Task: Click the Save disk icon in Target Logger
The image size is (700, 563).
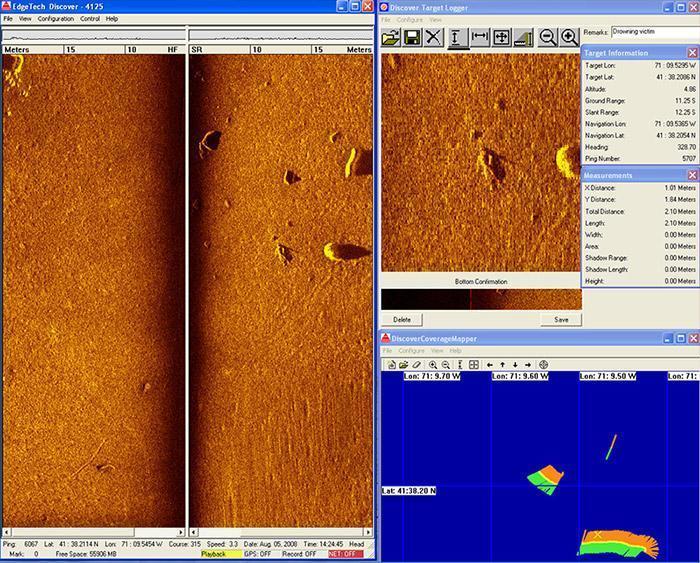Action: point(411,37)
